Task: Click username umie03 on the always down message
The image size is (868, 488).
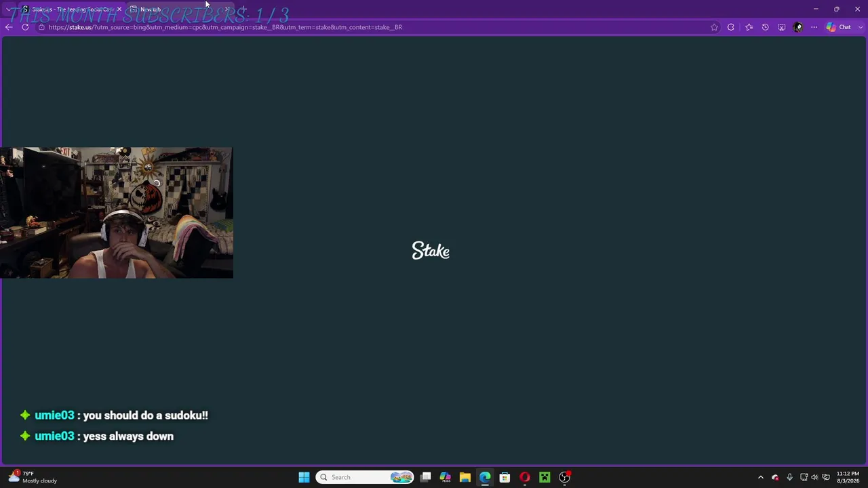Action: [54, 436]
